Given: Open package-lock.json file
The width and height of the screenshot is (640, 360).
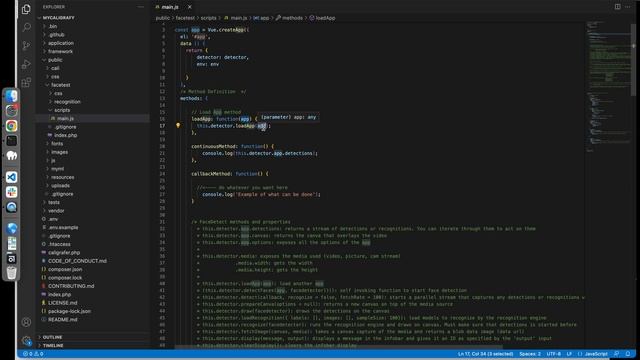Looking at the screenshot, I should (x=69, y=311).
